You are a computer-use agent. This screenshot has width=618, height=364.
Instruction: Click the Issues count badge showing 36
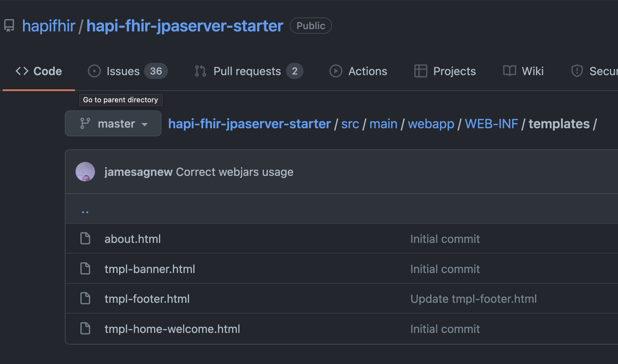156,71
